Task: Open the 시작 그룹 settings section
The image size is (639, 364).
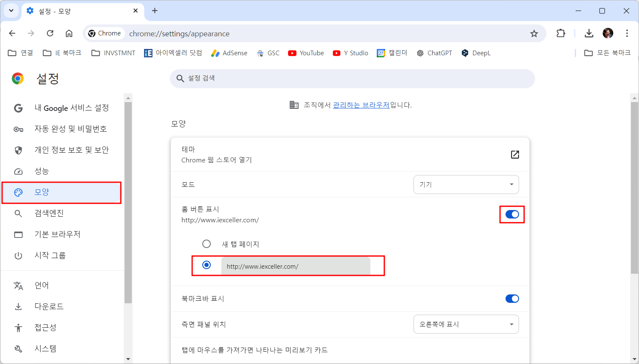Action: [x=62, y=256]
